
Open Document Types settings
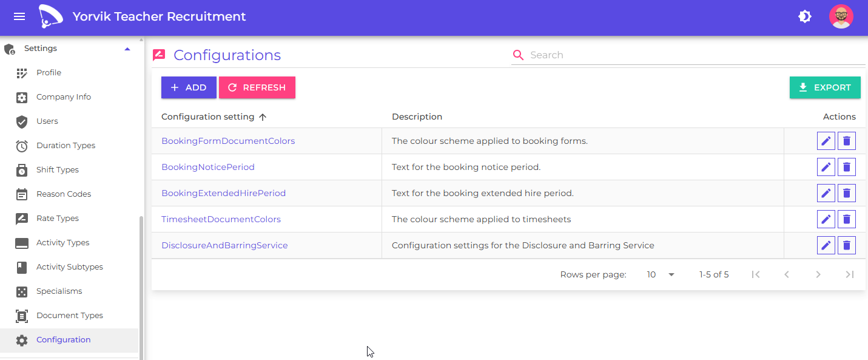70,316
